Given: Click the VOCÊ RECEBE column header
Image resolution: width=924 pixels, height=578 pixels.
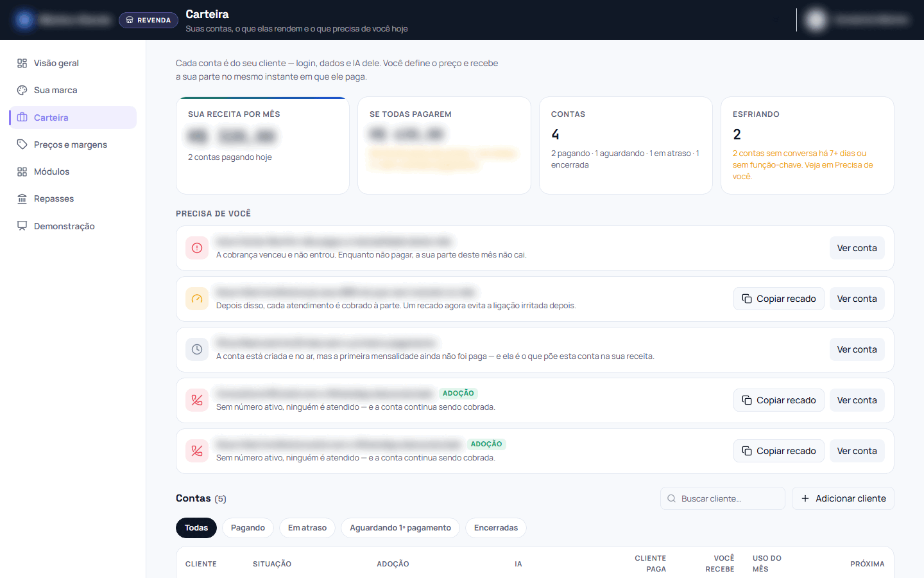Looking at the screenshot, I should [x=720, y=564].
